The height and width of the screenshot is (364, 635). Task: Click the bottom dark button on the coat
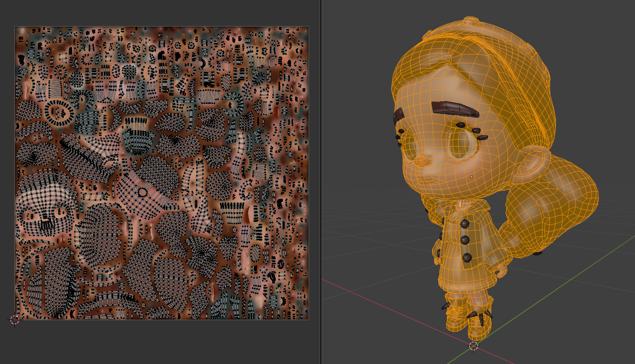467,258
